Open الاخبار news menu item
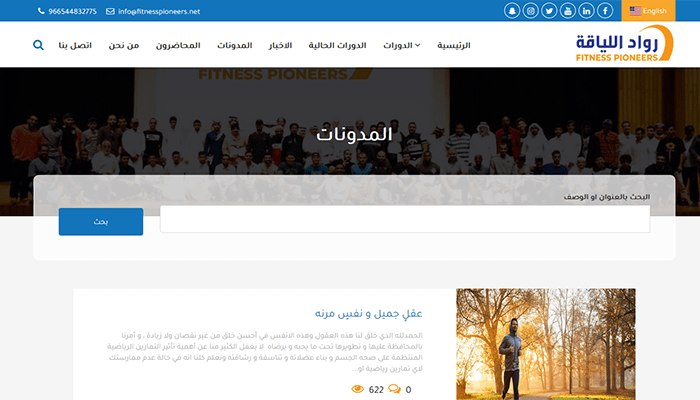This screenshot has width=700, height=400. pyautogui.click(x=280, y=45)
